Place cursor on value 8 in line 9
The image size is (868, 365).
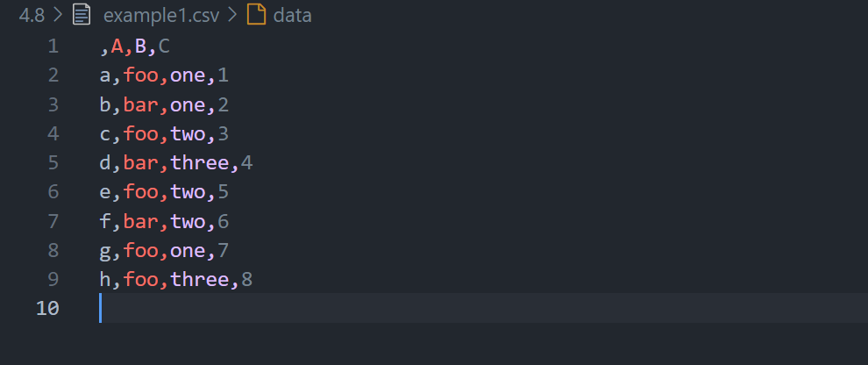point(246,280)
